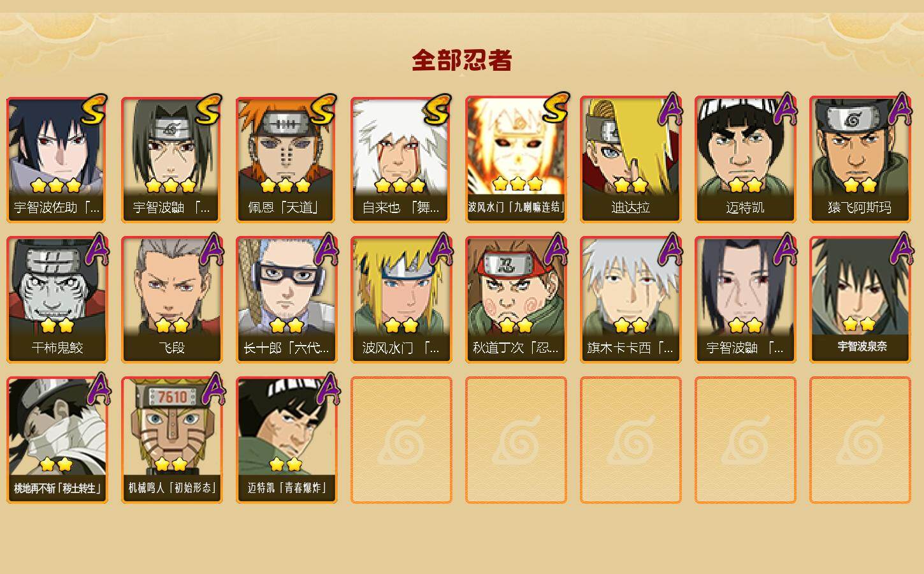This screenshot has width=924, height=574.
Task: Open the 迈特凯「青春爆炸」 card
Action: (x=287, y=440)
